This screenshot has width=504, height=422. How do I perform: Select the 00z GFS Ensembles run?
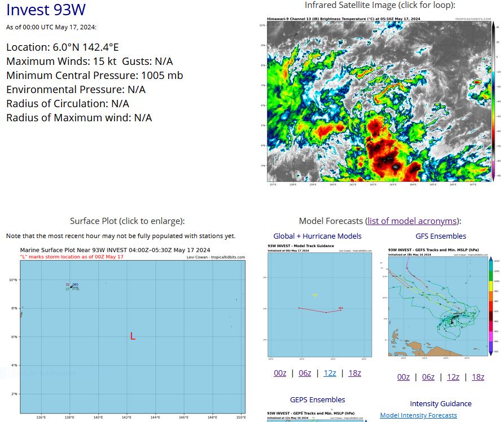(403, 377)
